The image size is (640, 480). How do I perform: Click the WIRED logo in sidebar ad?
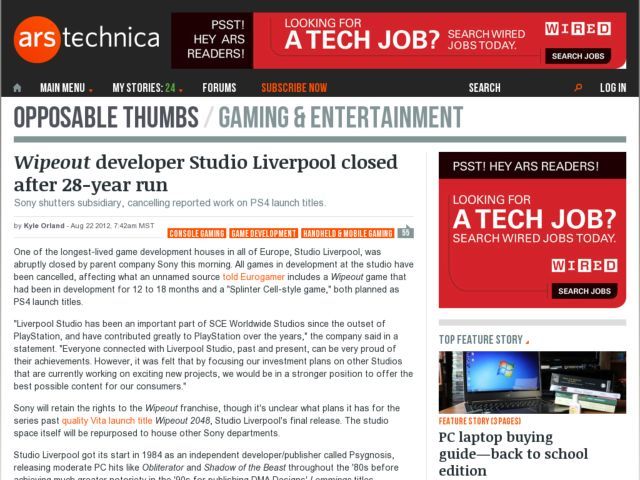tap(584, 265)
